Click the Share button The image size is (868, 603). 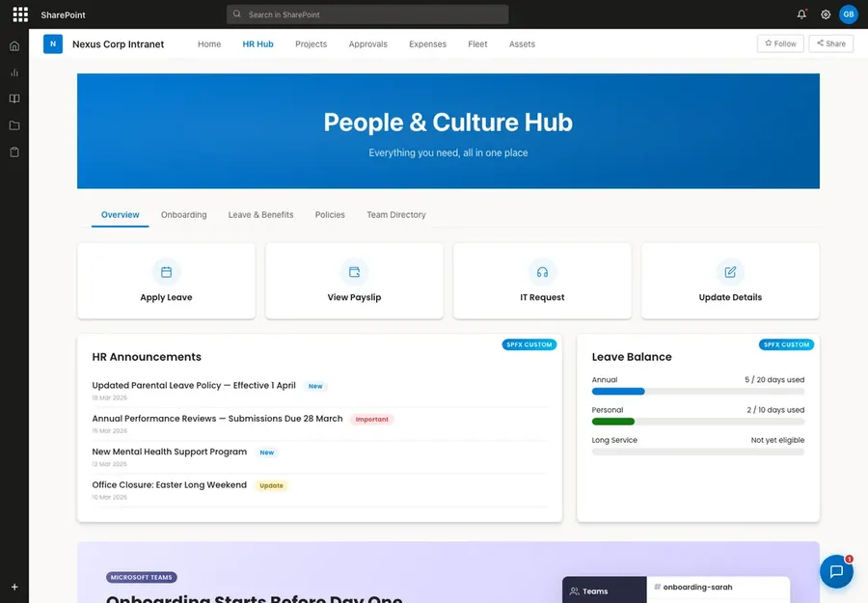pyautogui.click(x=831, y=43)
